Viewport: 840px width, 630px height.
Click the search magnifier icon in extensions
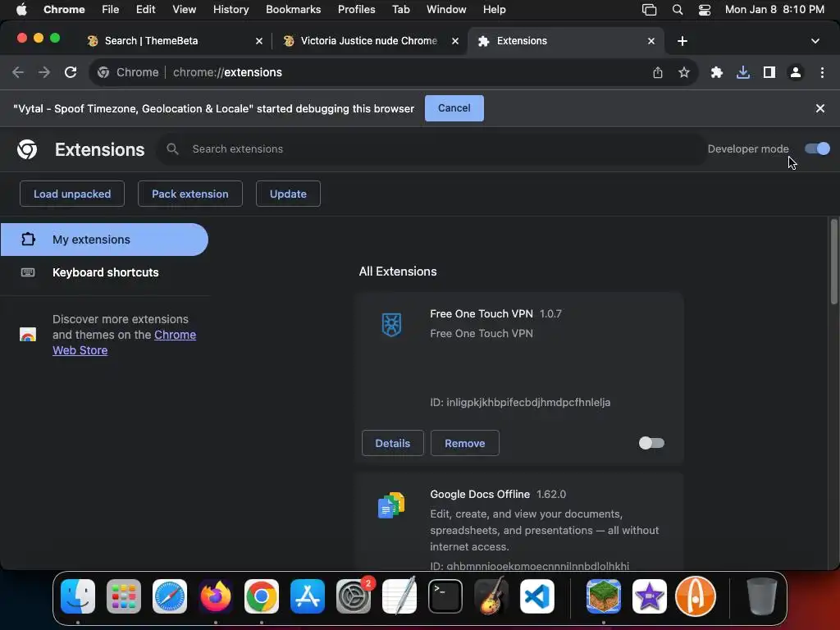tap(172, 149)
